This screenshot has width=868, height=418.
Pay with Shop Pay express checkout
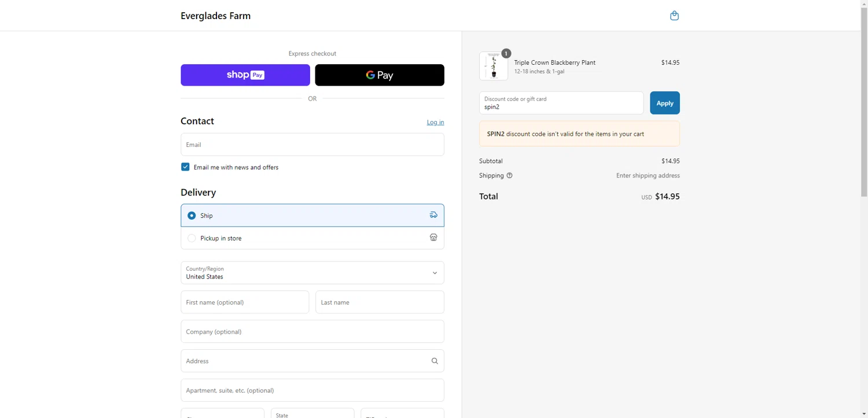(x=245, y=75)
